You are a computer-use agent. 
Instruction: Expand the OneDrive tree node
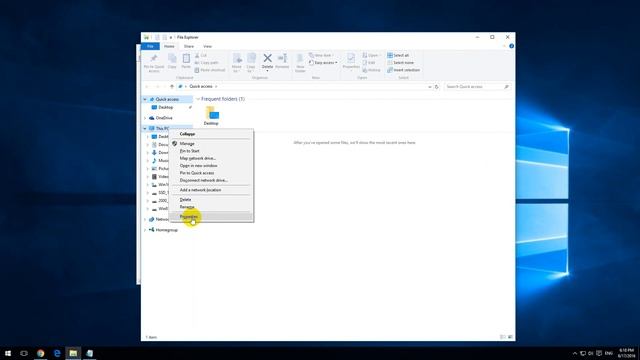pos(145,118)
